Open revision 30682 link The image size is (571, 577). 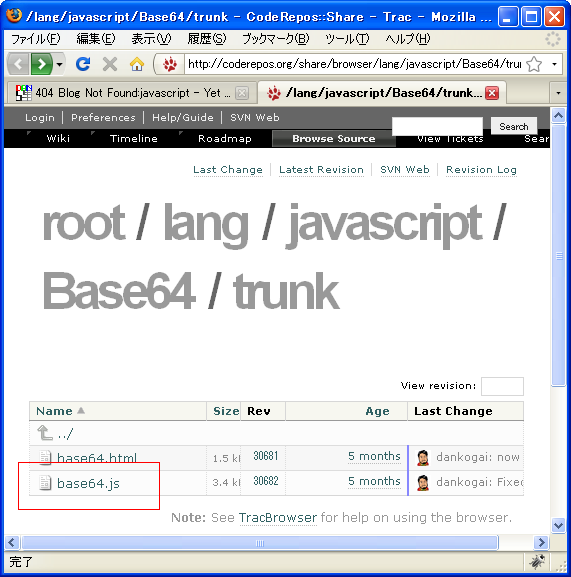[x=266, y=481]
